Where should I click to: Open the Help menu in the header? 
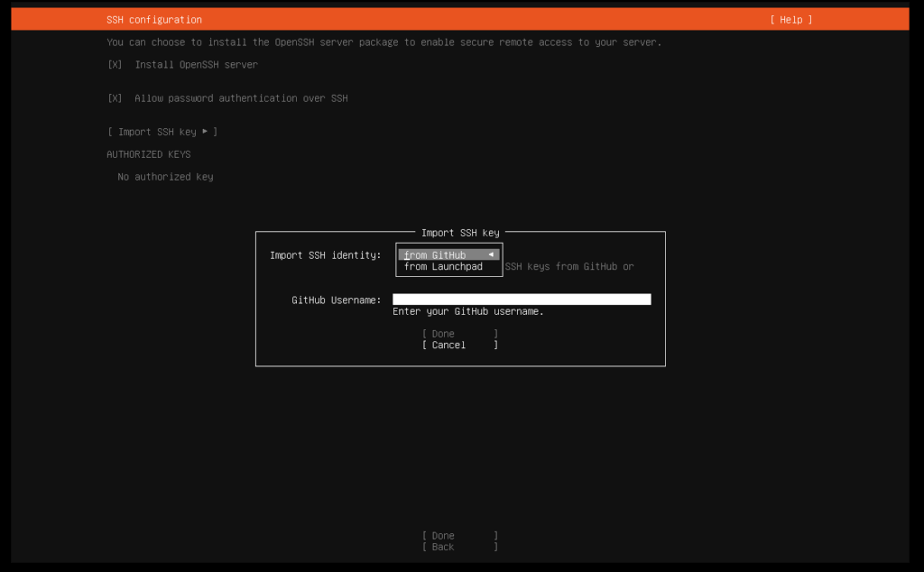(x=790, y=20)
